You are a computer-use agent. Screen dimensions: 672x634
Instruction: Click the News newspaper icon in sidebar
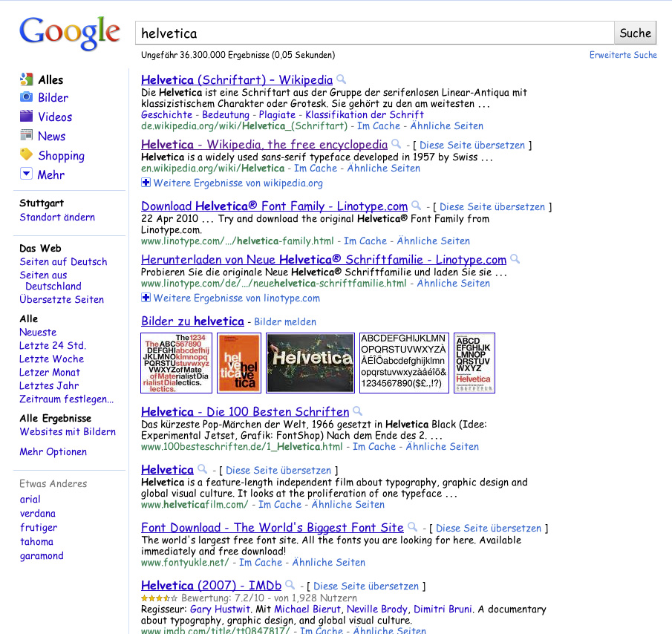click(x=26, y=135)
